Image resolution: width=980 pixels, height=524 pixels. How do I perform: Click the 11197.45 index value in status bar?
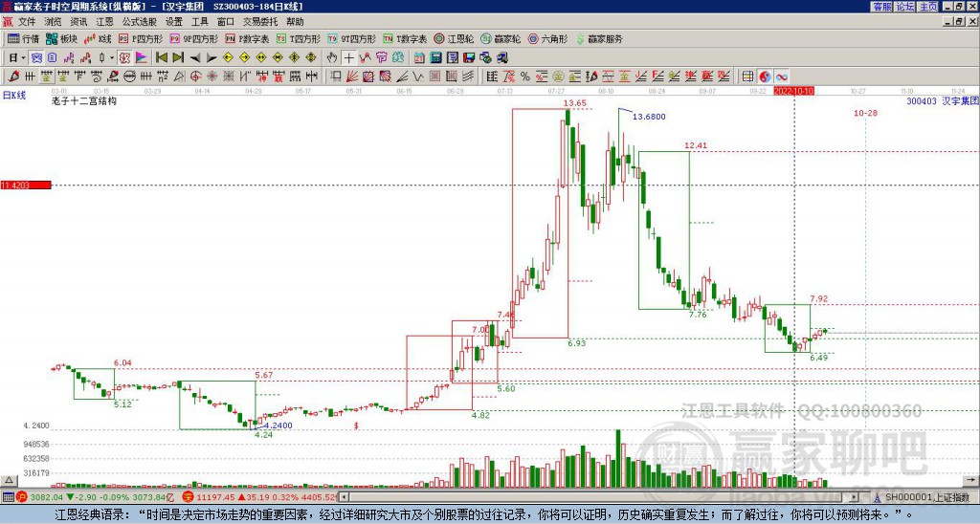pyautogui.click(x=215, y=497)
